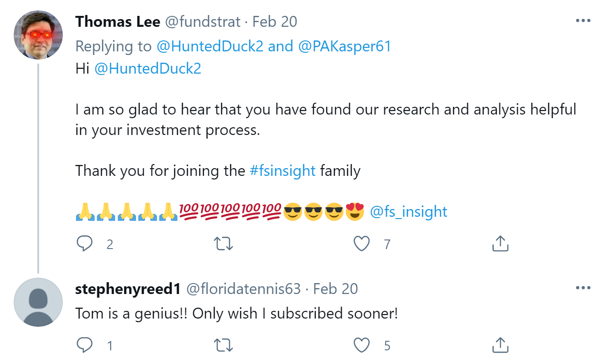Screen dimensions: 606x364
Task: Retweet stephenyreed1's tweet
Action: pyautogui.click(x=223, y=346)
